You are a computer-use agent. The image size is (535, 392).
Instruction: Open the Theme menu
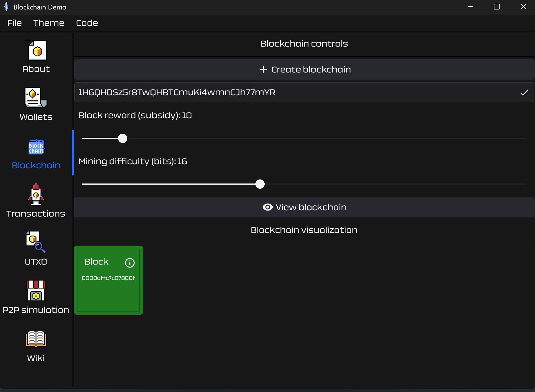tap(49, 23)
